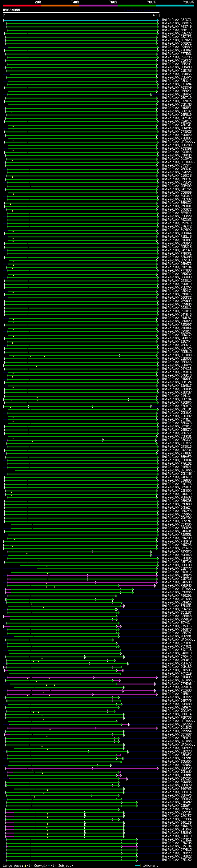Click the green ~80% legend color bar
The image size is (197, 868).
(x=137, y=6)
